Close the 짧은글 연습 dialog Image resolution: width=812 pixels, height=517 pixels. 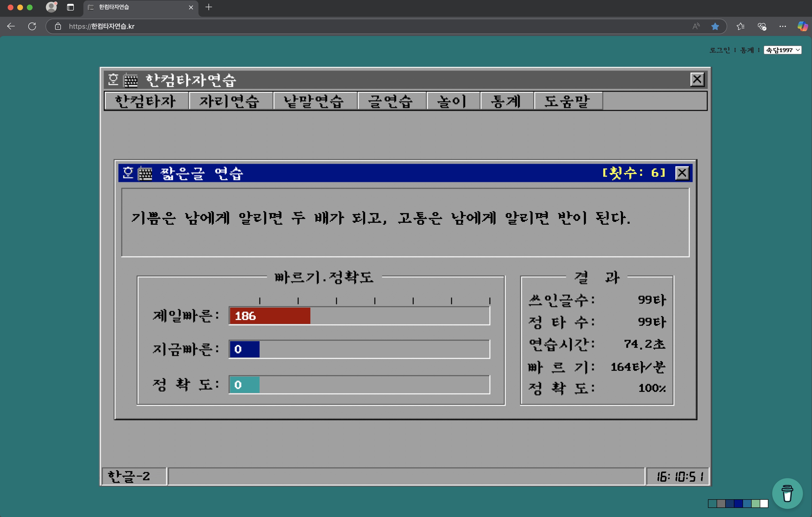682,173
